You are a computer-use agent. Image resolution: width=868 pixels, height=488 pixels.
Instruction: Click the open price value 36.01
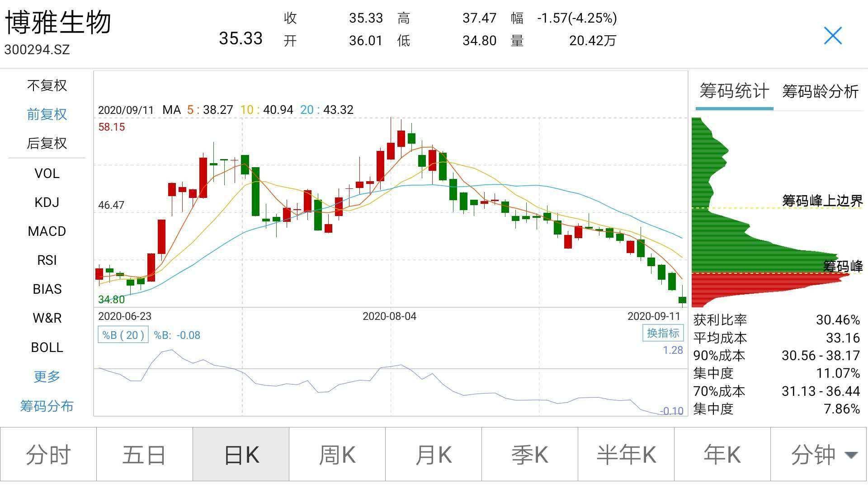366,41
